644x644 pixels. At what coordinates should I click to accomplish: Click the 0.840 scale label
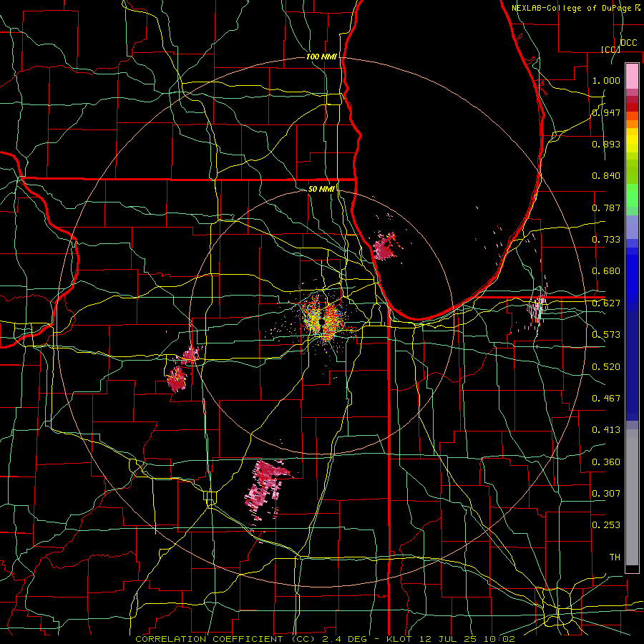click(x=606, y=176)
